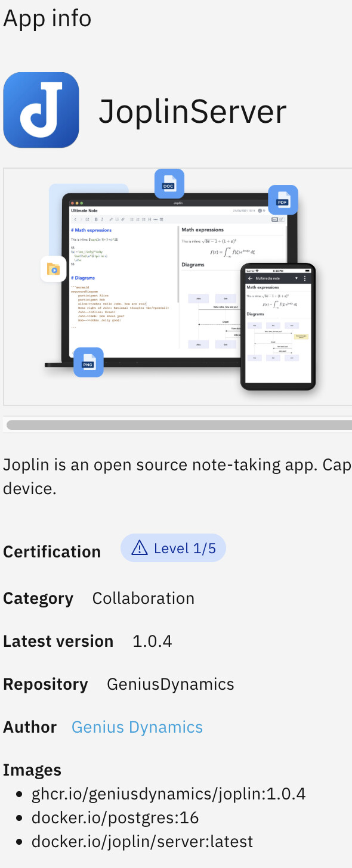Click the Latest version label
Screen dimensions: 352x868
point(58,641)
